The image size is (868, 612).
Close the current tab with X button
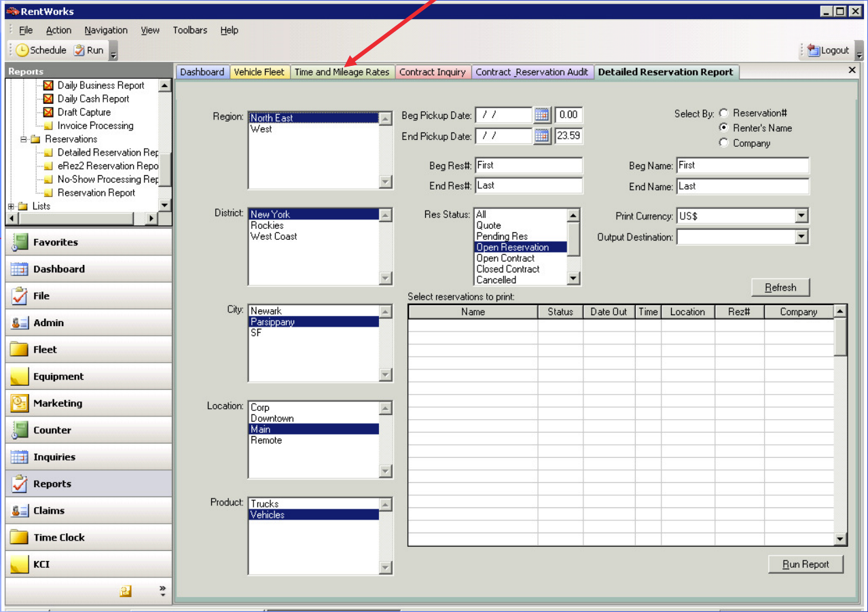tap(852, 70)
